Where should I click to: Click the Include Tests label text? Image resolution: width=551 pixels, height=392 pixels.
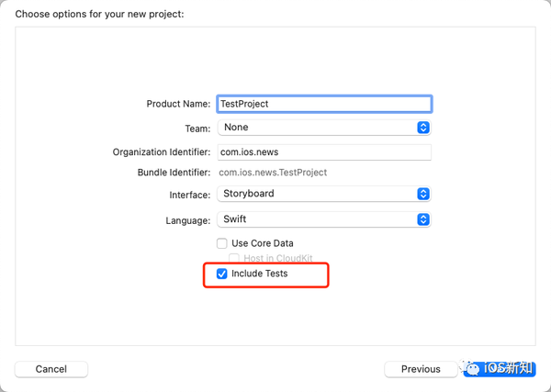point(259,274)
